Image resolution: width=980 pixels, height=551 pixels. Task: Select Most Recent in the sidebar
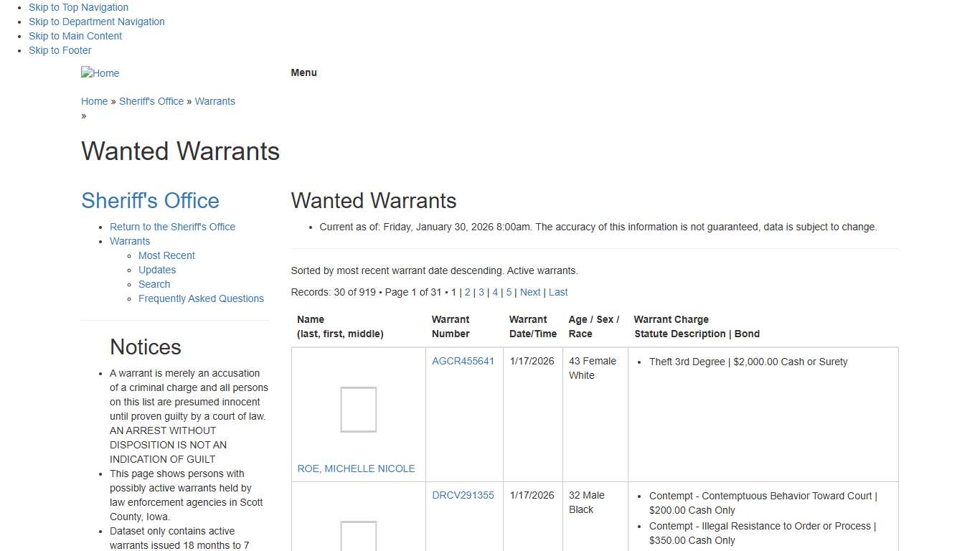(166, 255)
